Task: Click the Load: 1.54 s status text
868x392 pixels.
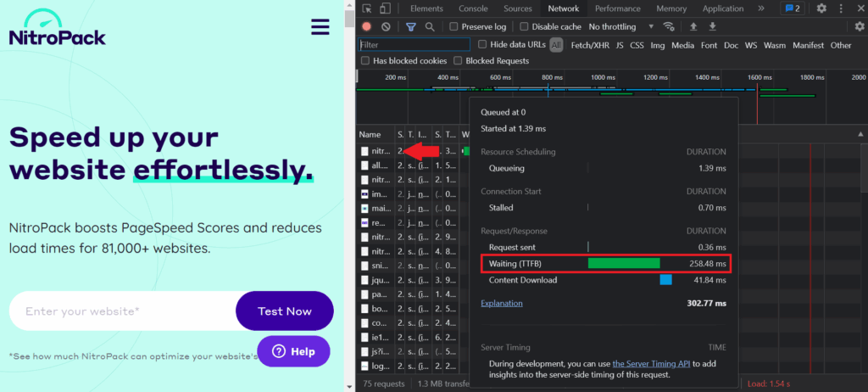Action: click(768, 384)
